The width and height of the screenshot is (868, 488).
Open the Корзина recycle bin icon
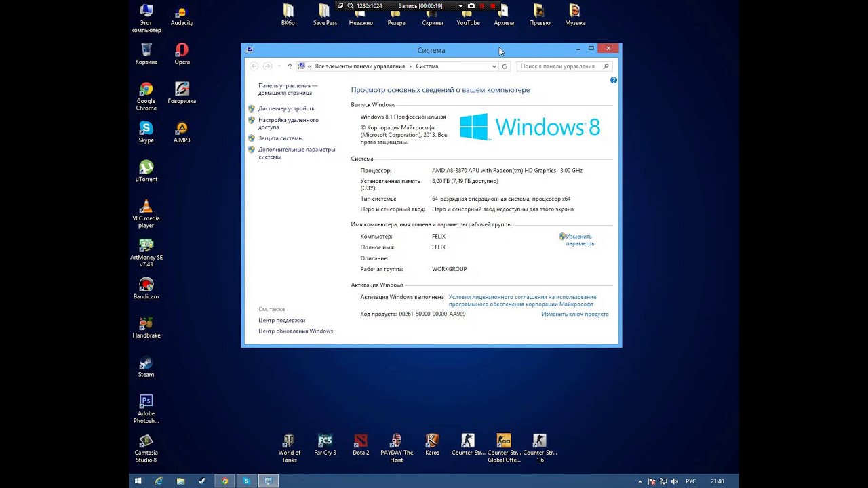point(146,54)
